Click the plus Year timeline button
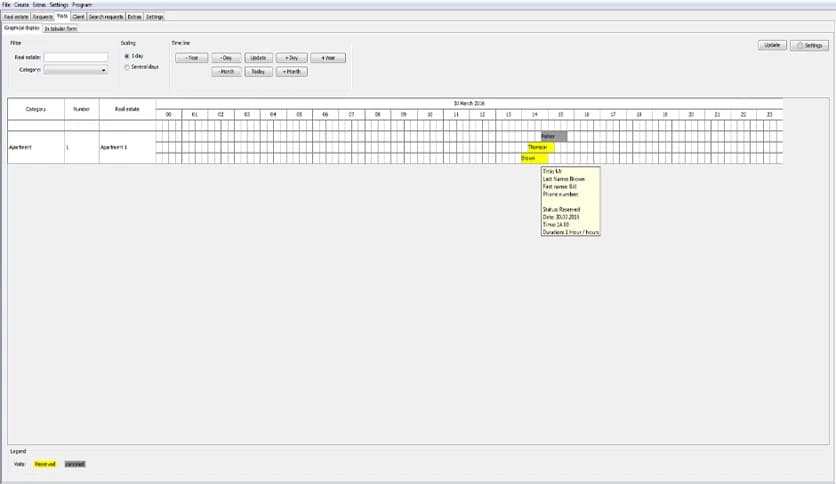Screen dimensions: 836x484 (x=328, y=58)
